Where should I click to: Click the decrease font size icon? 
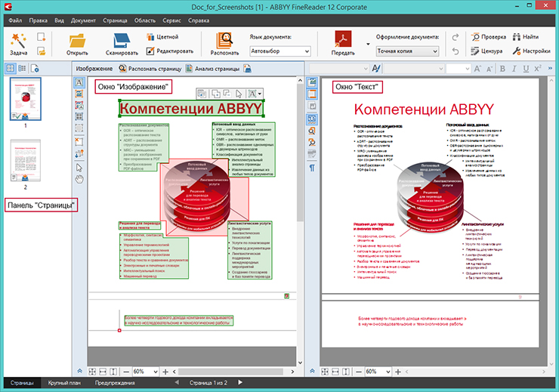click(490, 69)
